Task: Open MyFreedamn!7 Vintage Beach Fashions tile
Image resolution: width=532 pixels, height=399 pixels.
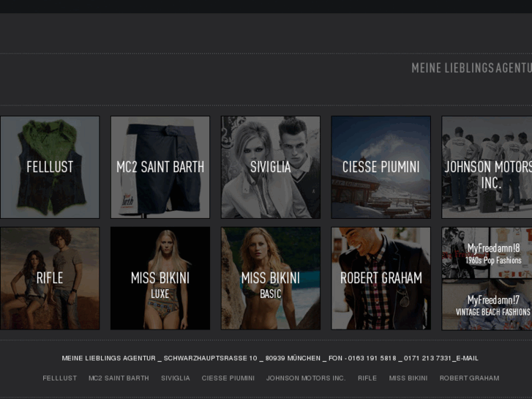Action: point(487,305)
